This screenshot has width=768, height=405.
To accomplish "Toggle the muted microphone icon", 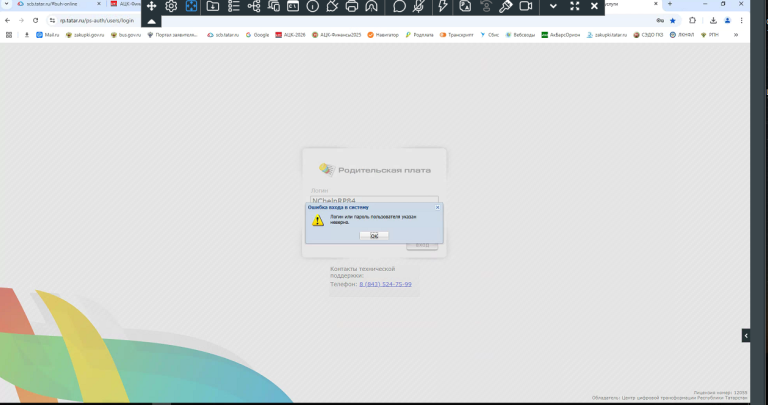I will pyautogui.click(x=418, y=6).
